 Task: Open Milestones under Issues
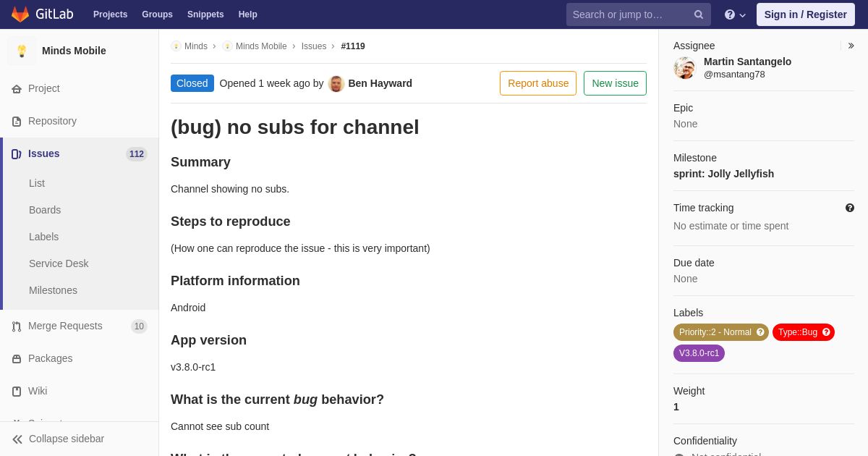coord(53,290)
